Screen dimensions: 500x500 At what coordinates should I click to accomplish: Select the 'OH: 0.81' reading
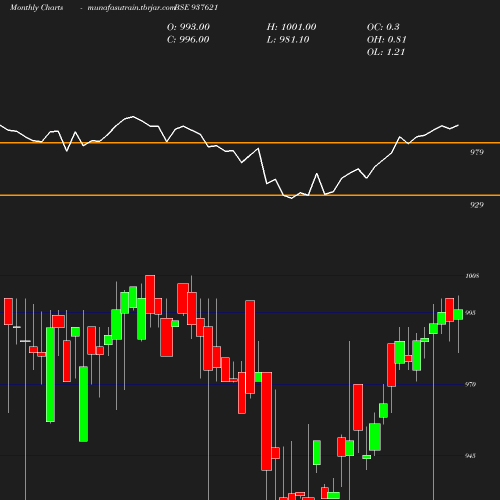pos(387,40)
